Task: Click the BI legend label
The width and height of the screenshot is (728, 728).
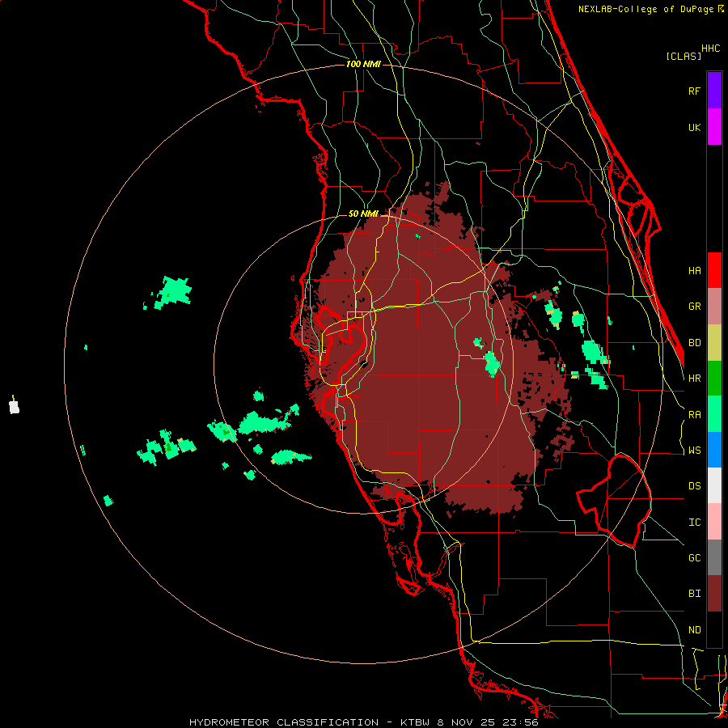Action: 694,594
